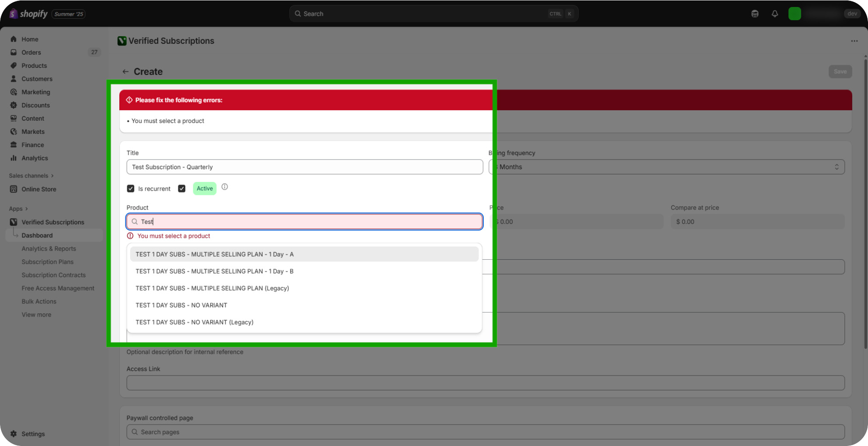868x446 pixels.
Task: Select MULTIPLE SELLING PLAN (Legacy) option
Action: click(304, 288)
